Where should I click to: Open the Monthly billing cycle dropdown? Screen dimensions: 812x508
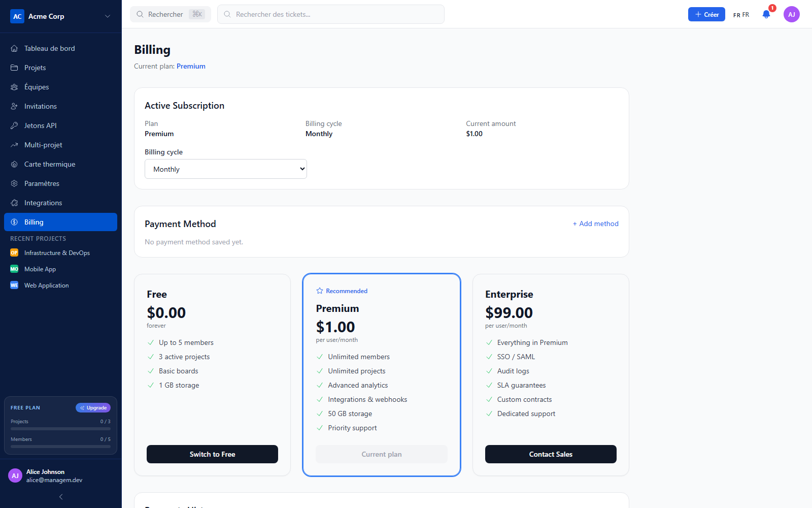point(226,169)
